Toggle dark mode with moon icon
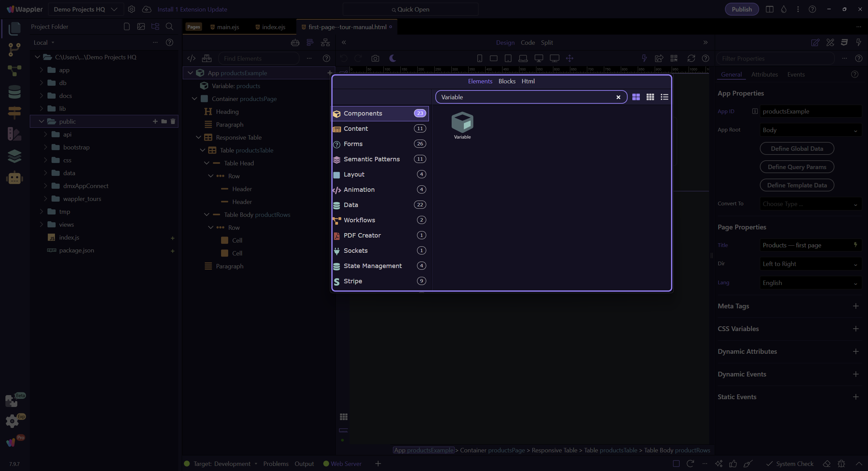868x471 pixels. 393,58
